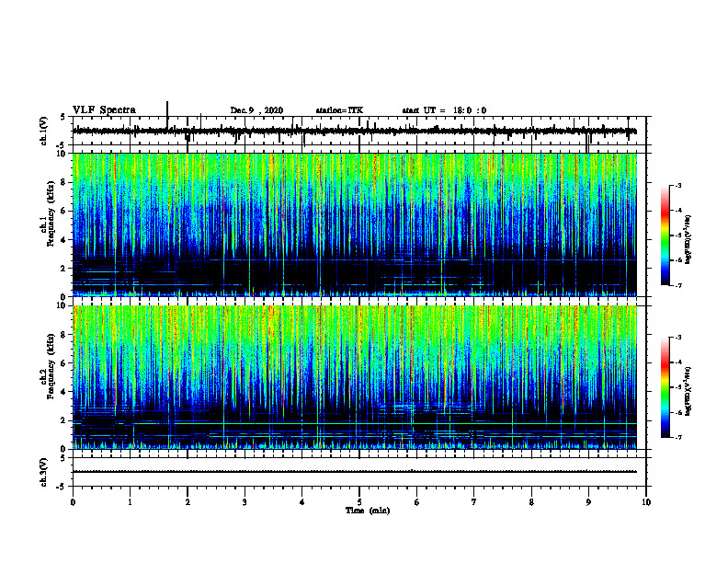
Task: Click time axis tick label "1"
Action: 130,502
